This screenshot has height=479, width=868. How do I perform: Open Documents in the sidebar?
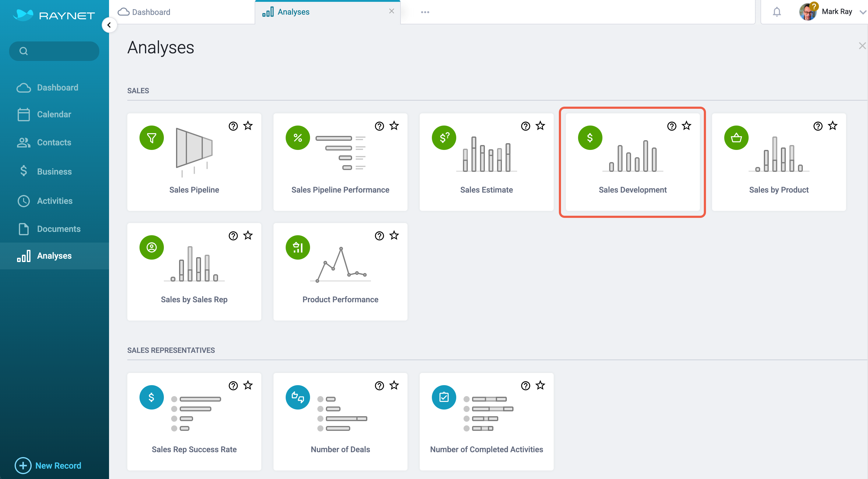click(54, 229)
